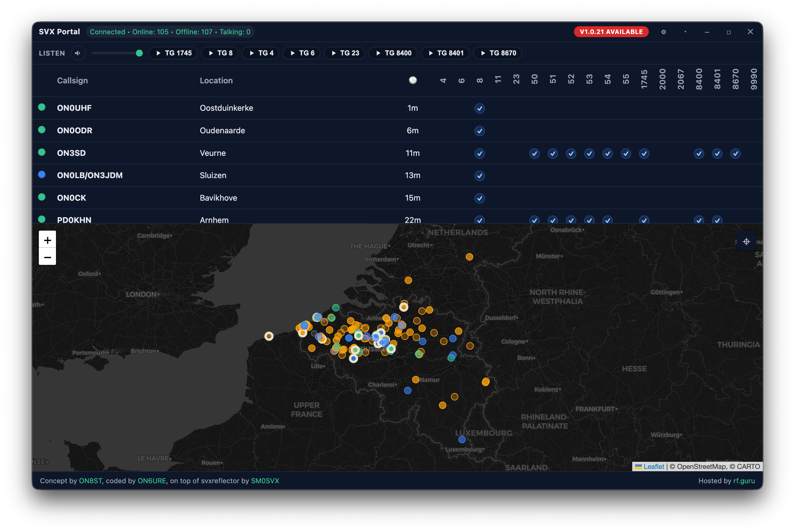Click the 1745 talkgroup column header
Screen dimensions: 795x532
pos(644,79)
